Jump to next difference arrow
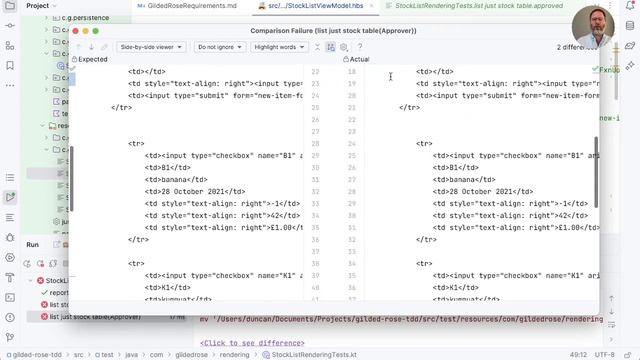 point(91,47)
